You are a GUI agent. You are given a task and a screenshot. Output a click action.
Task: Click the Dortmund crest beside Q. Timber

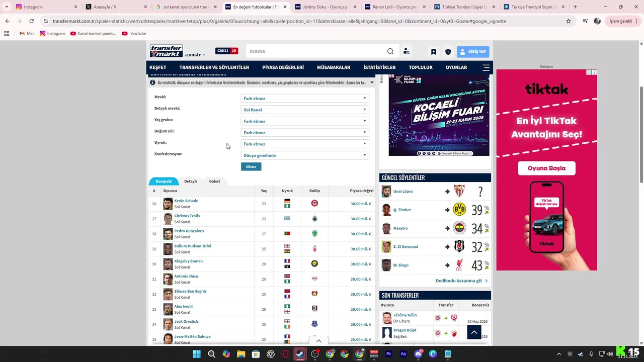point(459,210)
